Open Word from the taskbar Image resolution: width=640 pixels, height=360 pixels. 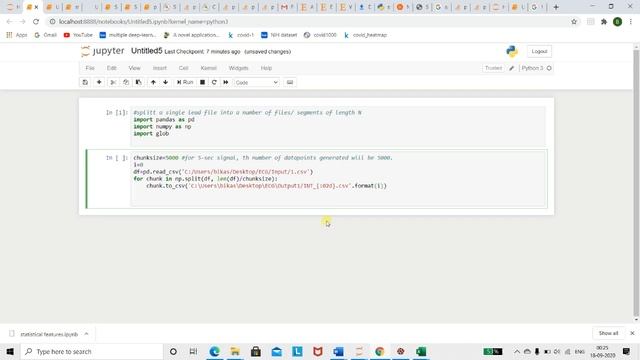pos(338,351)
